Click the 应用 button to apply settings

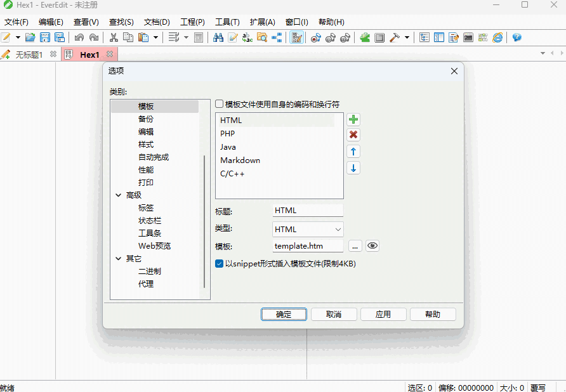point(383,314)
